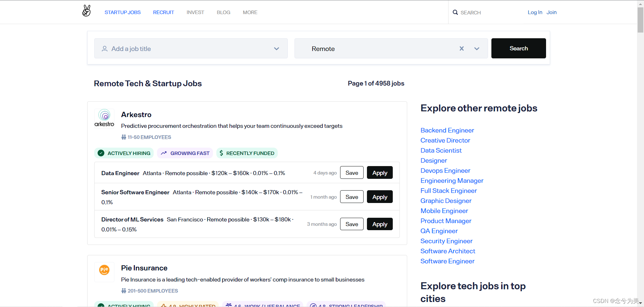Click the Log In link
Viewport: 644px width, 307px height.
pos(535,12)
